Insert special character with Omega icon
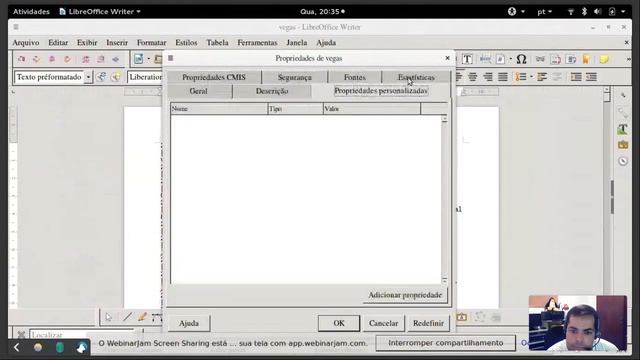Screen dimensions: 640x360 (x=521, y=59)
